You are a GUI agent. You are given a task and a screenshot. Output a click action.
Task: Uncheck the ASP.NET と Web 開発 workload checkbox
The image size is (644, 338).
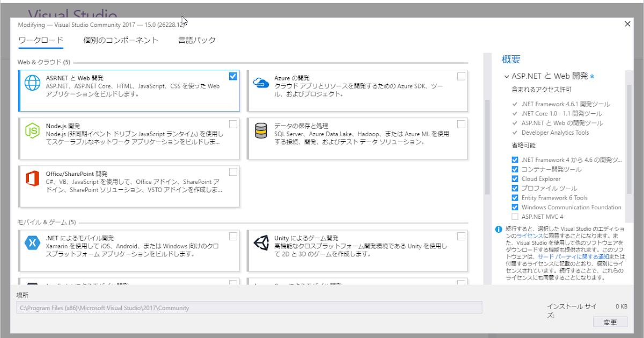pos(233,76)
